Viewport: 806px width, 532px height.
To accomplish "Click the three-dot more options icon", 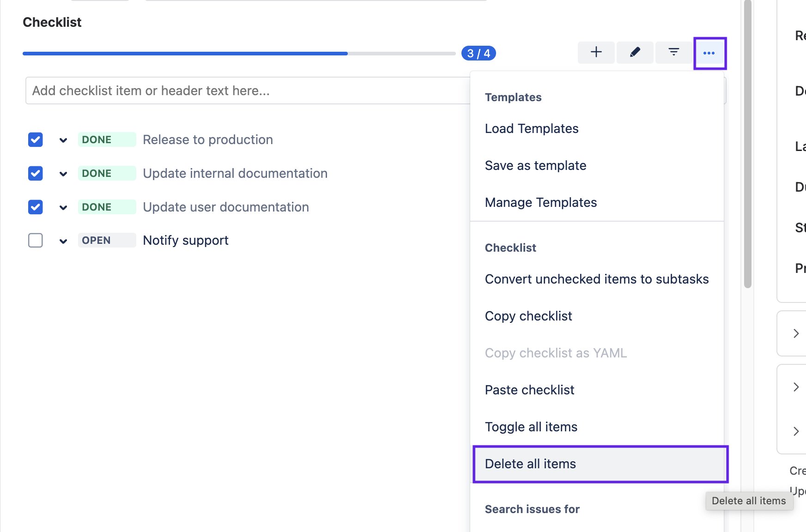I will pyautogui.click(x=709, y=52).
